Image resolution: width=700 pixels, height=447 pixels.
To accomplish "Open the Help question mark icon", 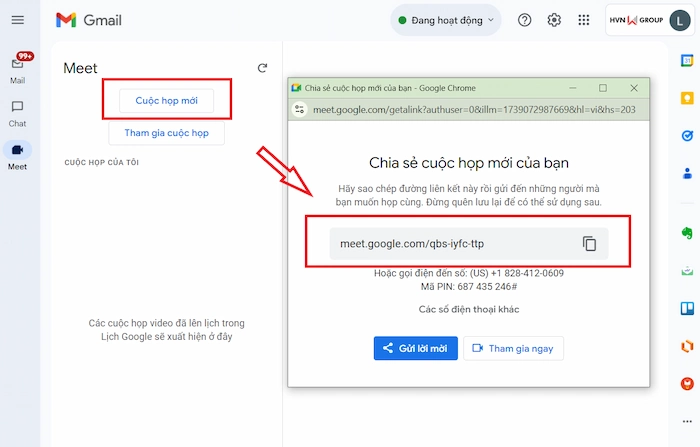I will (x=524, y=20).
